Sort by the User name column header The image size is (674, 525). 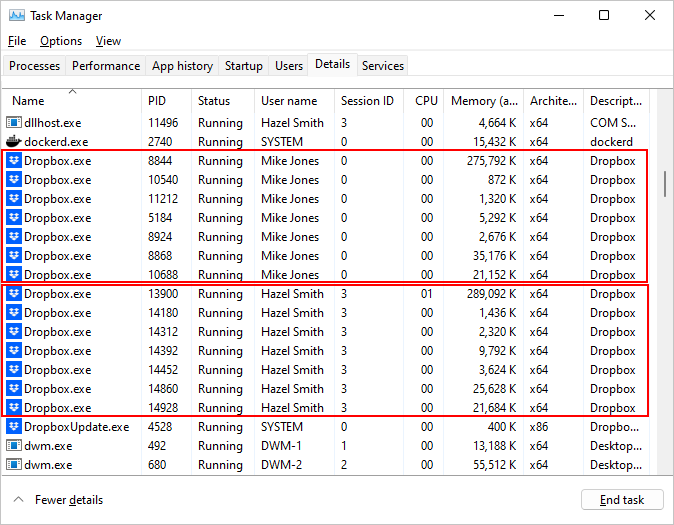294,101
